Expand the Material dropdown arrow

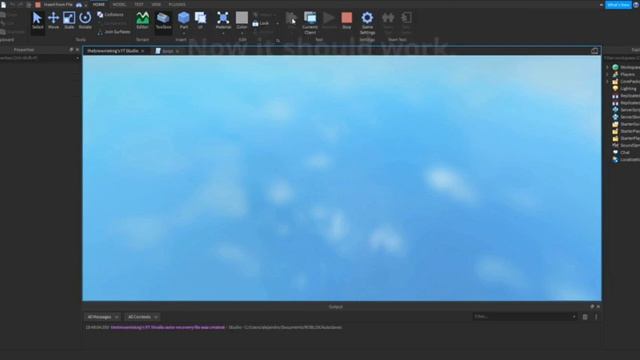[223, 33]
